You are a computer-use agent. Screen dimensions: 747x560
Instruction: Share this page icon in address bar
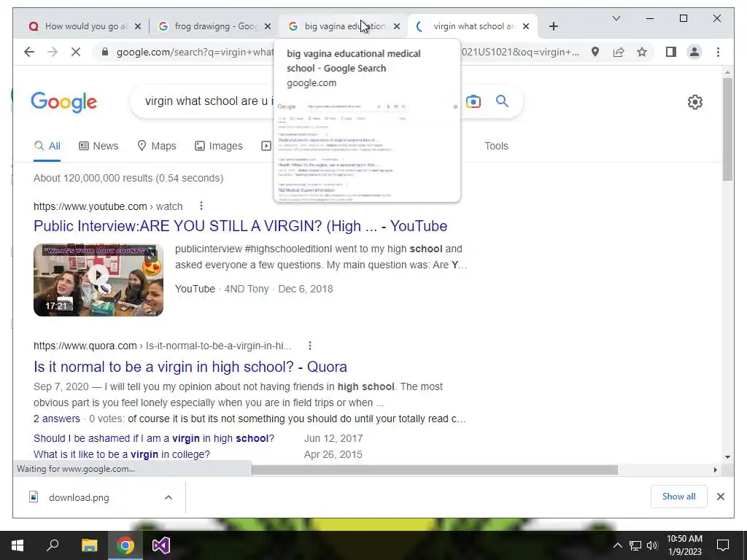coord(619,52)
